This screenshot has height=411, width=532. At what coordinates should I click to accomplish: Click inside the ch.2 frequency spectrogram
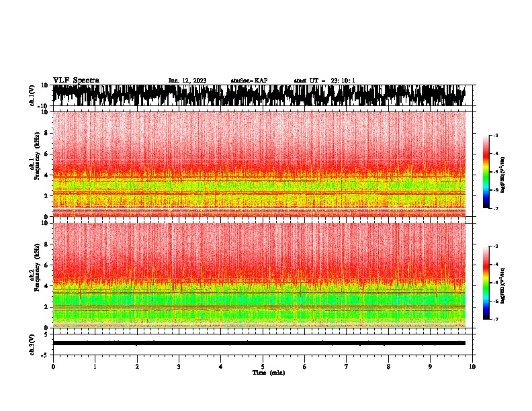[x=259, y=275]
